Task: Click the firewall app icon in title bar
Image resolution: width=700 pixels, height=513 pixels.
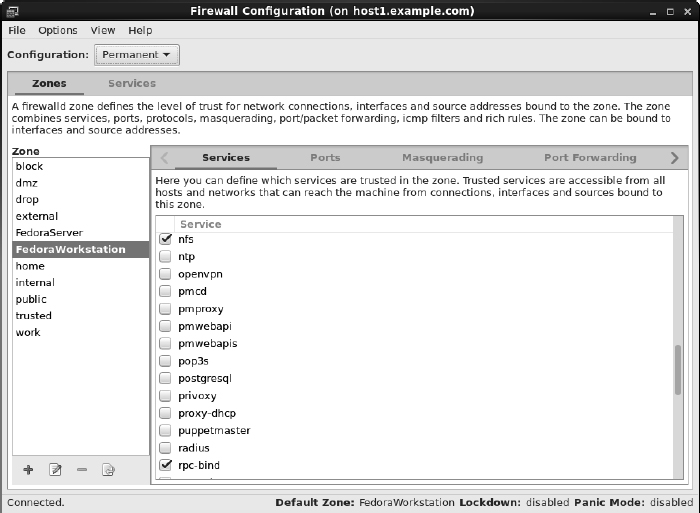Action: [12, 11]
